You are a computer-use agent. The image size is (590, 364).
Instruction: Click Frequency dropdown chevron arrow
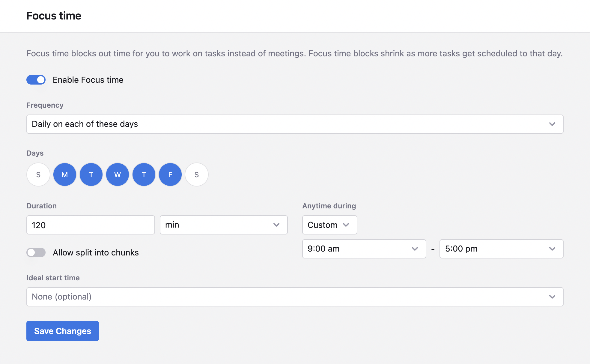tap(552, 124)
